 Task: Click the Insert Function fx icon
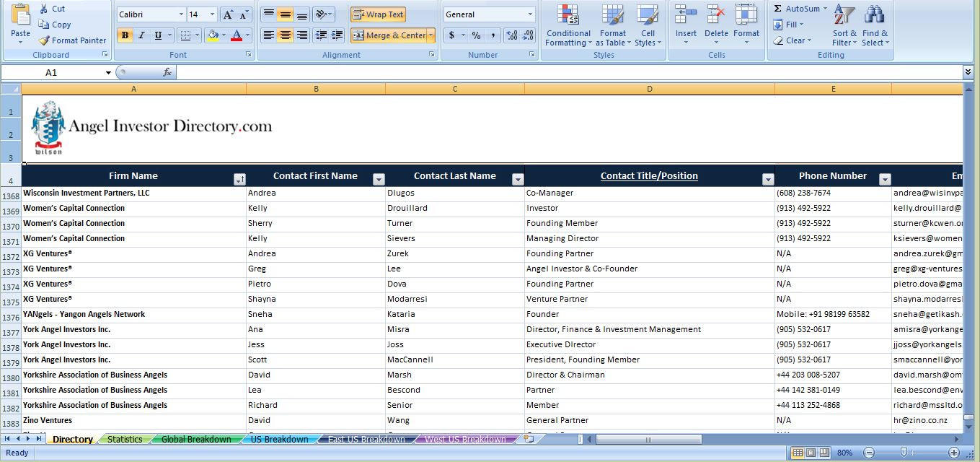coord(167,72)
